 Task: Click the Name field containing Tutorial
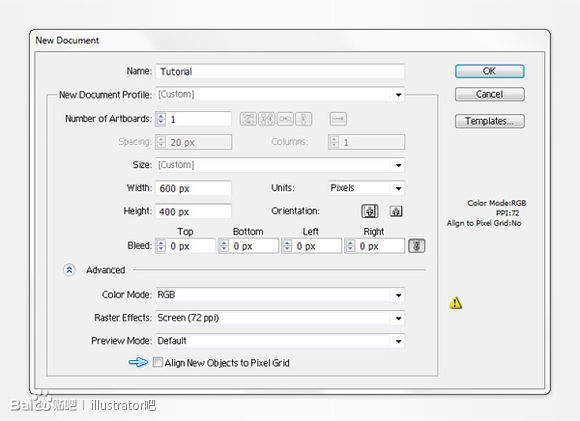point(280,71)
